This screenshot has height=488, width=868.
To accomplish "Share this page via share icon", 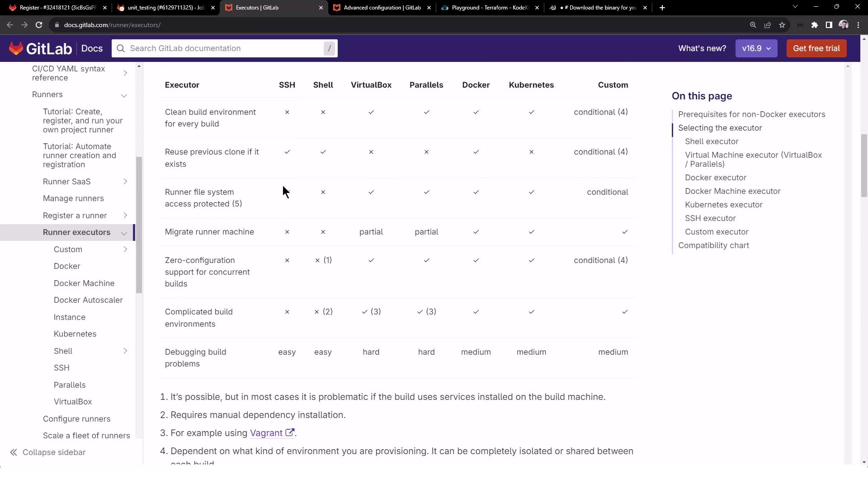I will [768, 25].
